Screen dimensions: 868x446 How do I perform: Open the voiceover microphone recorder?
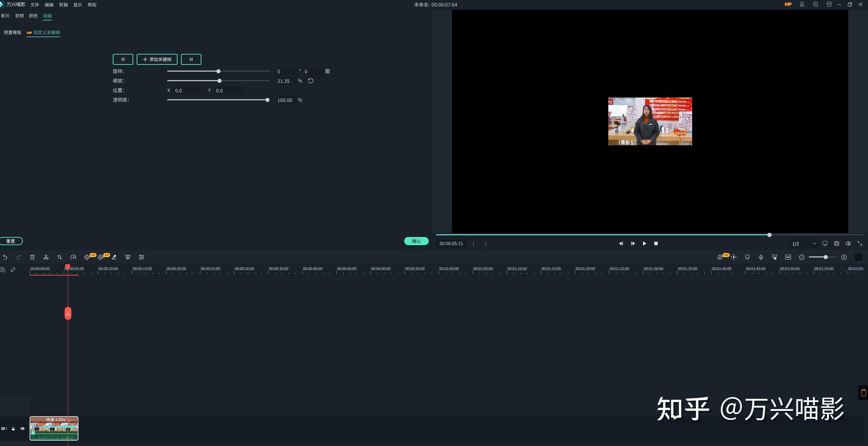point(761,257)
